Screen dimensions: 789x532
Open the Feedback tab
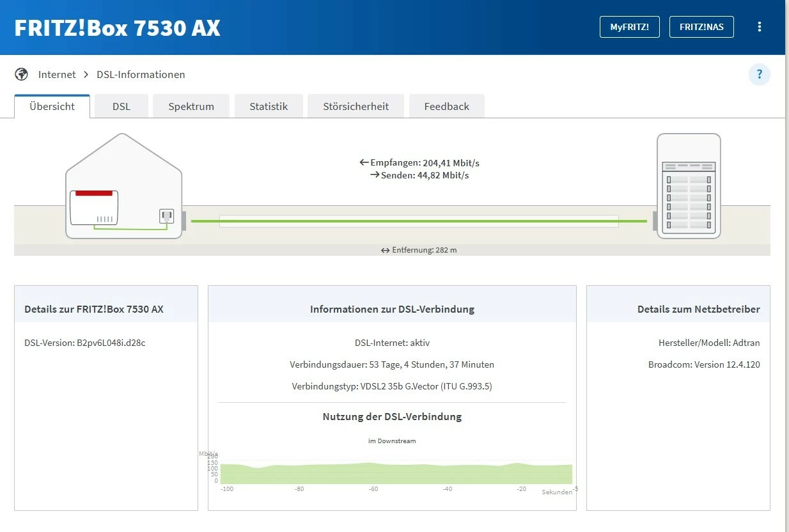coord(446,106)
